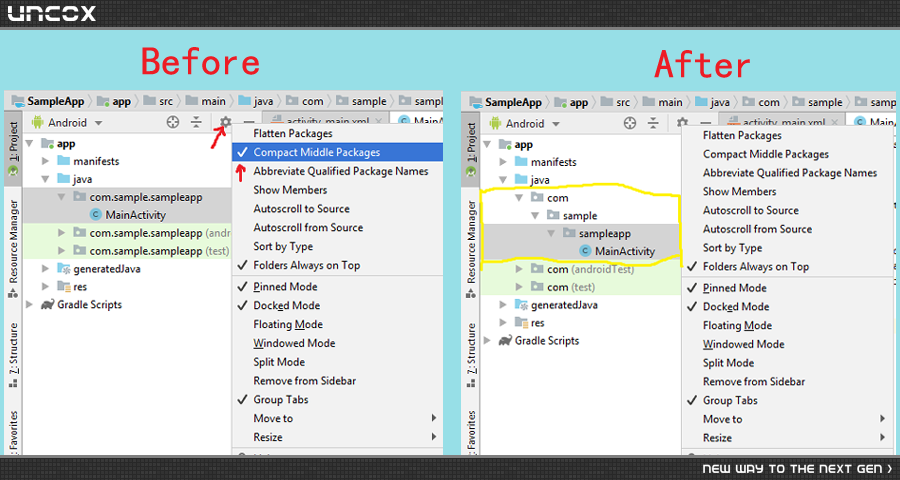Viewport: 900px width, 480px height.
Task: Select the java folder label in After tree
Action: 540,180
